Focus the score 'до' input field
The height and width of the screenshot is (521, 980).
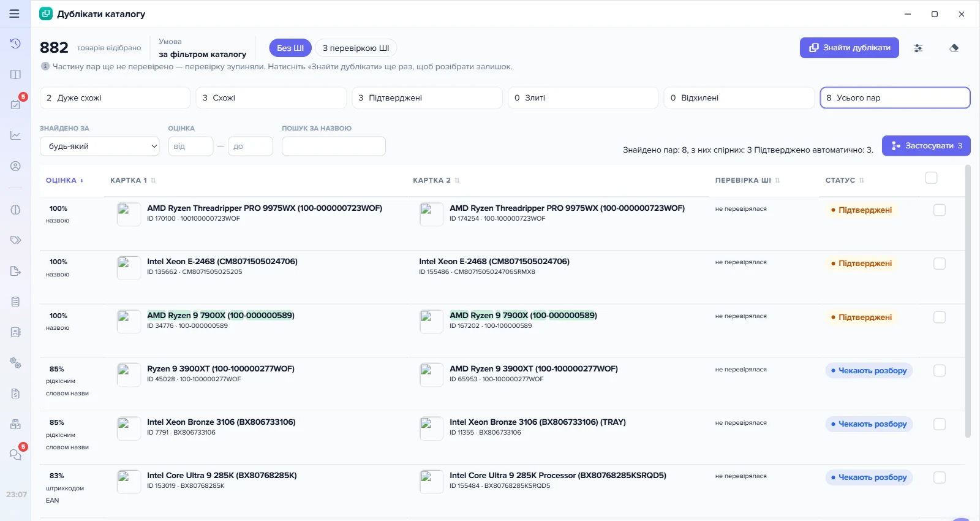pyautogui.click(x=251, y=146)
